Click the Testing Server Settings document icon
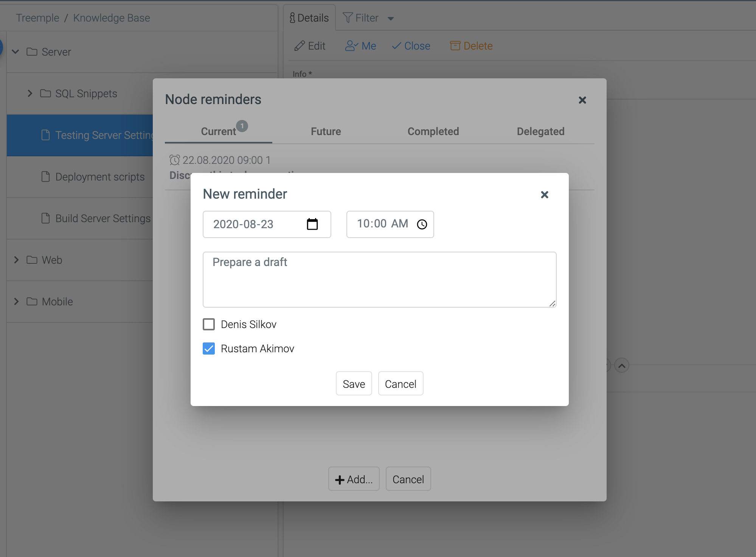This screenshot has height=557, width=756. [45, 135]
